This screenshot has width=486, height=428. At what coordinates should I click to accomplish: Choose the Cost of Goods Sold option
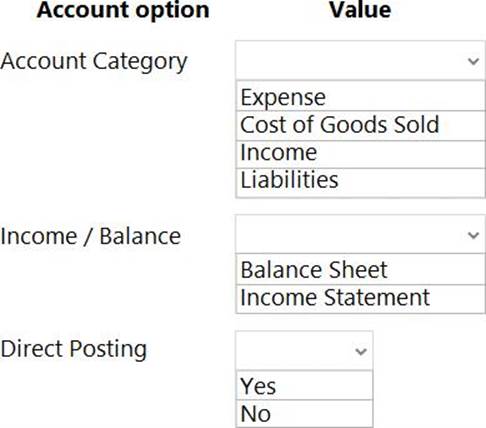click(360, 126)
